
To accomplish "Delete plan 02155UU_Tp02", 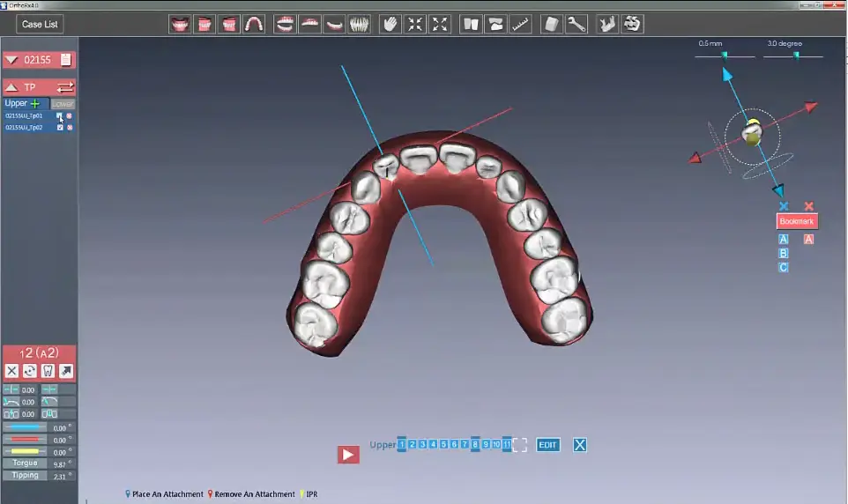I will [x=70, y=128].
